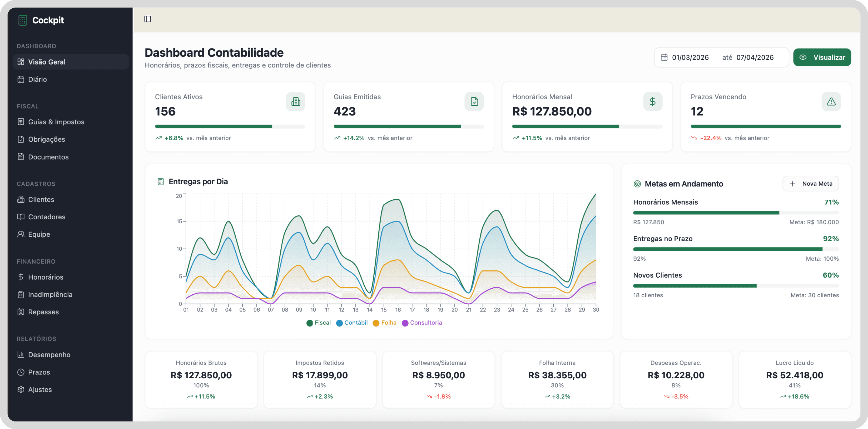Click the Cockpit calculator logo icon
The image size is (868, 429).
pos(23,20)
